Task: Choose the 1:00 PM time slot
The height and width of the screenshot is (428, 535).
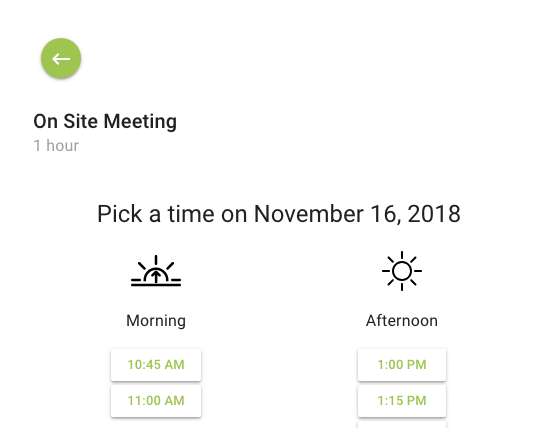Action: [x=402, y=365]
